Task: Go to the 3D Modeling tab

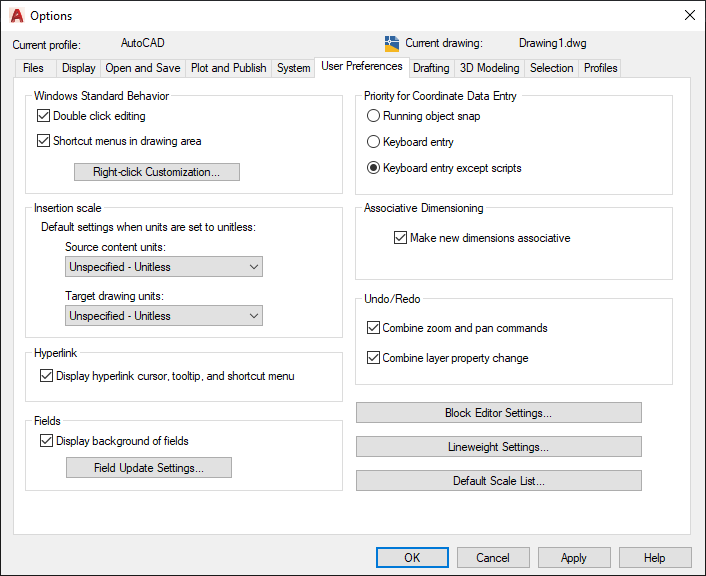Action: coord(489,68)
